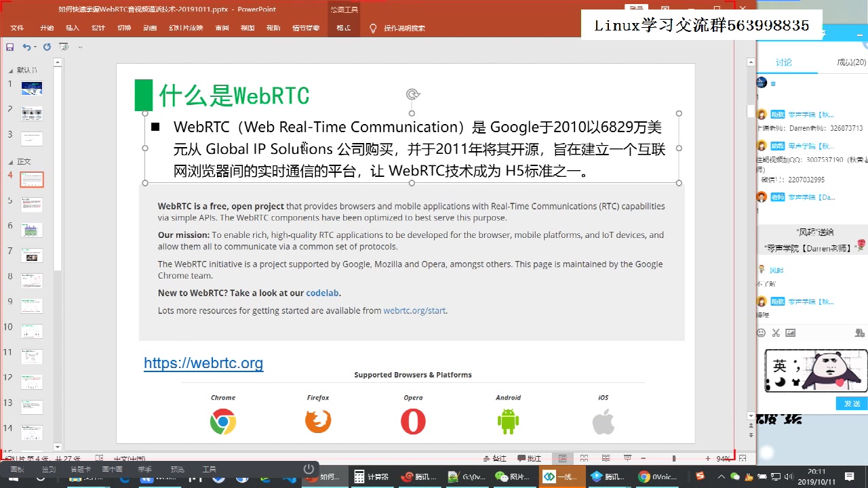This screenshot has height=488, width=868.
Task: Start slideshow from beginning icon in quick toolbar
Action: click(64, 47)
